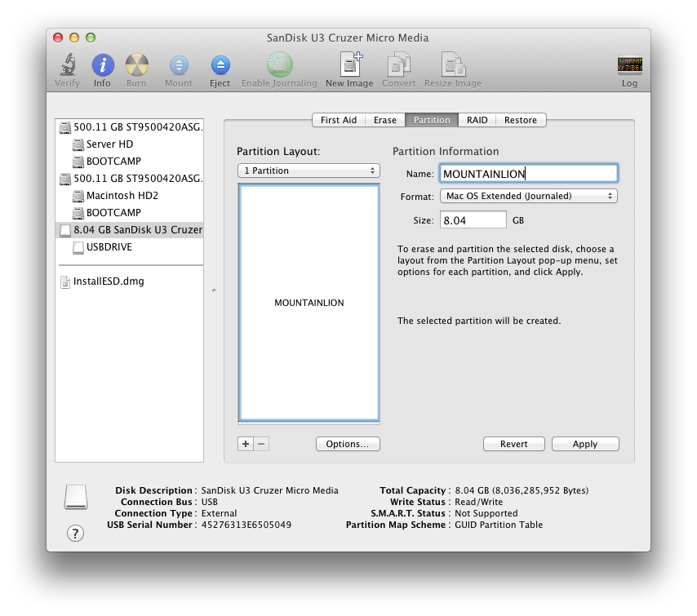Screen dimensions: 697x616
Task: Eject the selected disk
Action: [220, 65]
